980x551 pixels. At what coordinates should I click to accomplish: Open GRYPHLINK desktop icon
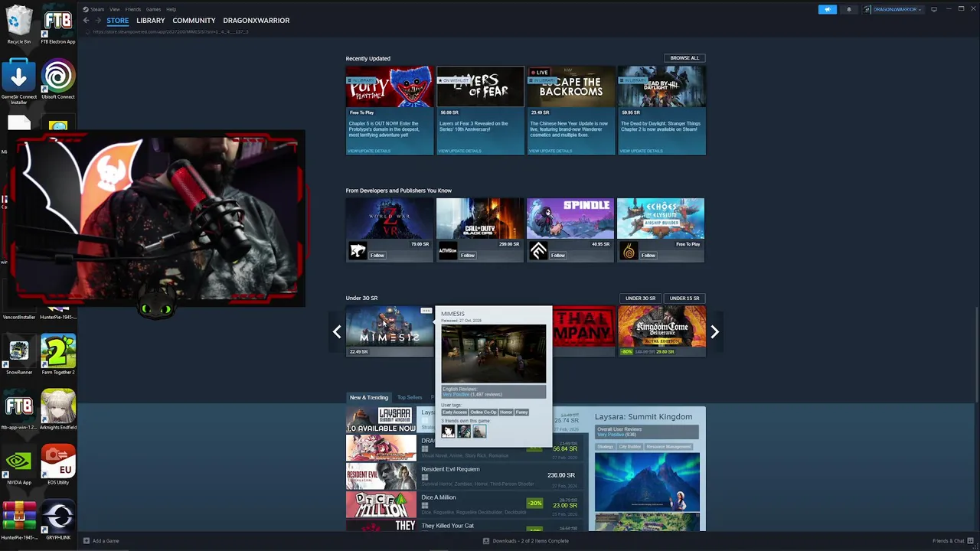click(58, 520)
